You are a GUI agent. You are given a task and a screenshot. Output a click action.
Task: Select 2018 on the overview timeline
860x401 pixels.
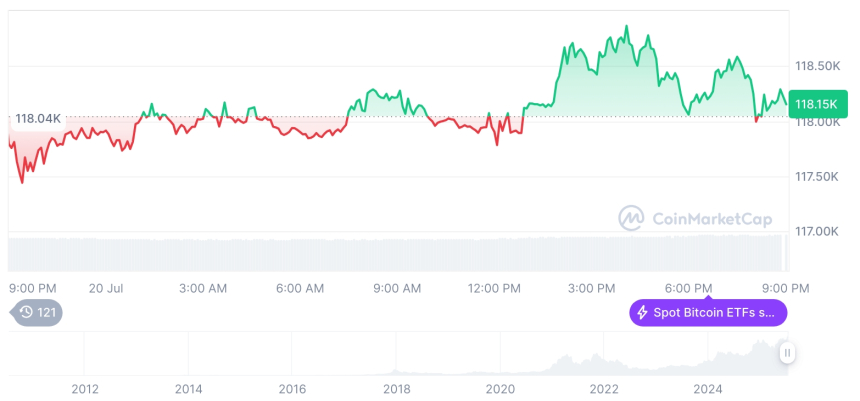pos(397,388)
